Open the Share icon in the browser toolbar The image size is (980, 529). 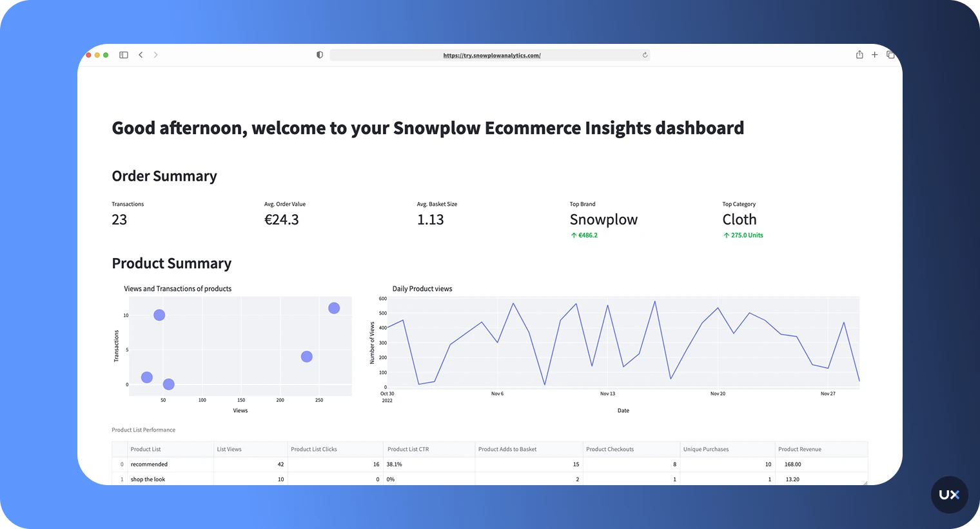click(859, 55)
